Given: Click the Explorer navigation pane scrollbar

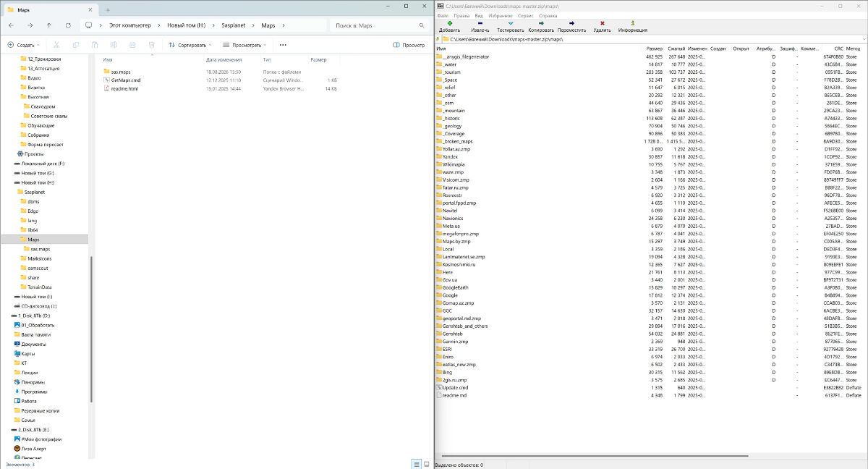Looking at the screenshot, I should click(91, 329).
